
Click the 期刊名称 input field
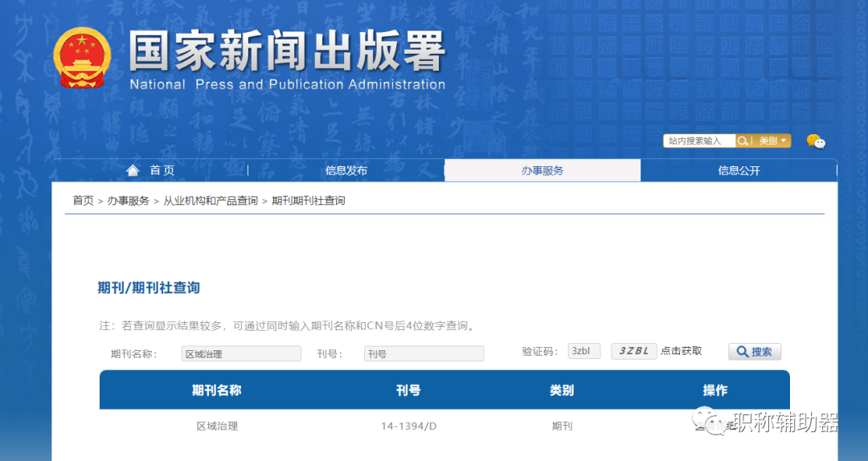(x=241, y=353)
